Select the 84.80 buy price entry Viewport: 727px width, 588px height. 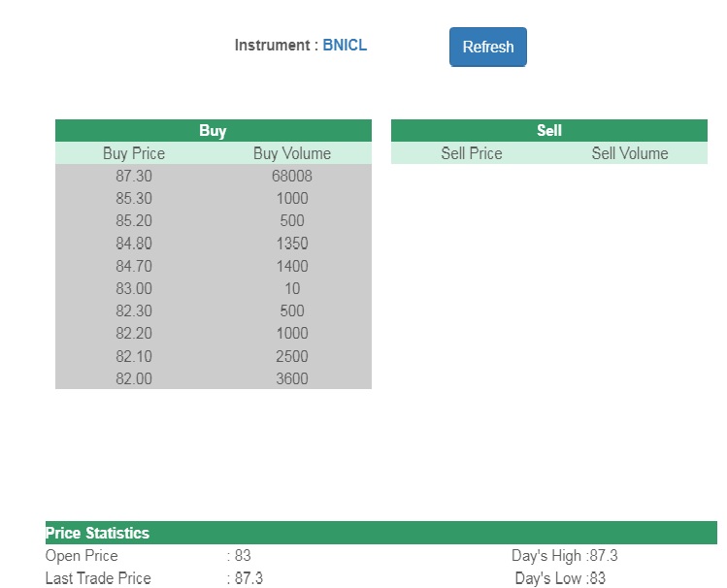pos(134,244)
